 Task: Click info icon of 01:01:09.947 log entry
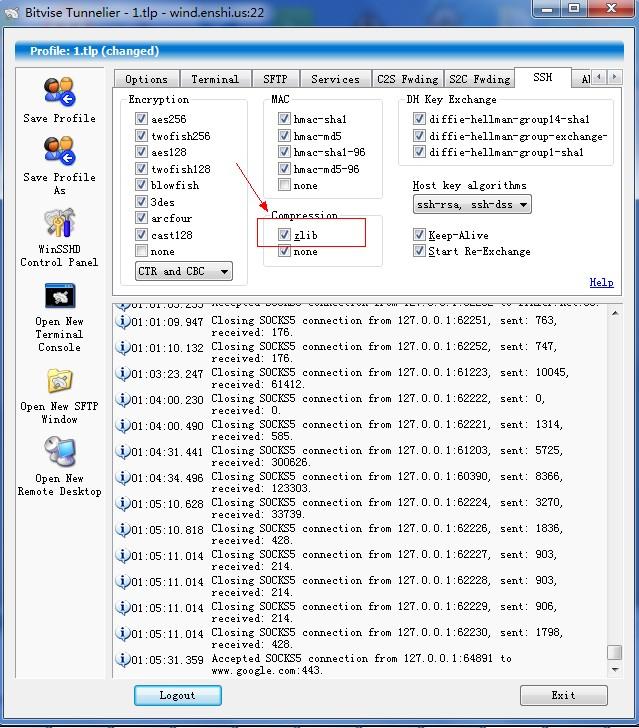coord(123,321)
